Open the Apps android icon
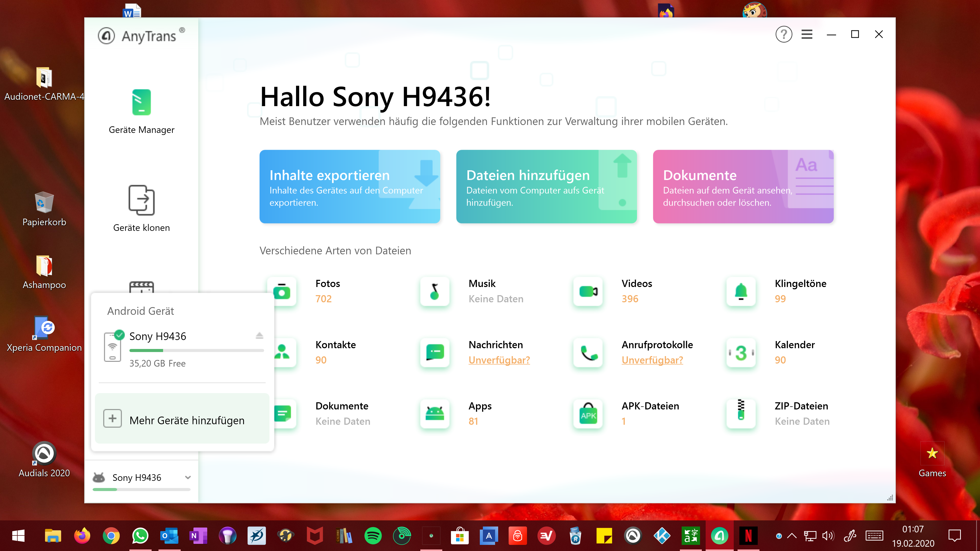This screenshot has width=980, height=551. (x=435, y=414)
